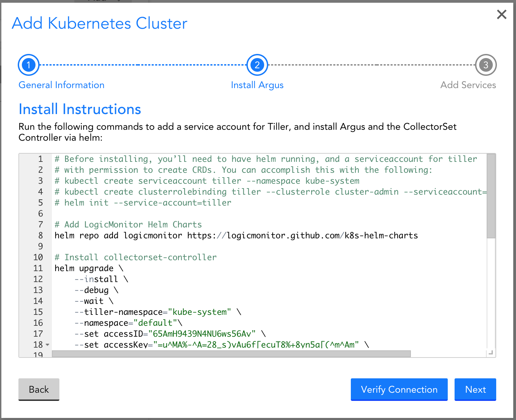Click the helm repo add logicmonitor line
The image size is (516, 420).
(236, 236)
